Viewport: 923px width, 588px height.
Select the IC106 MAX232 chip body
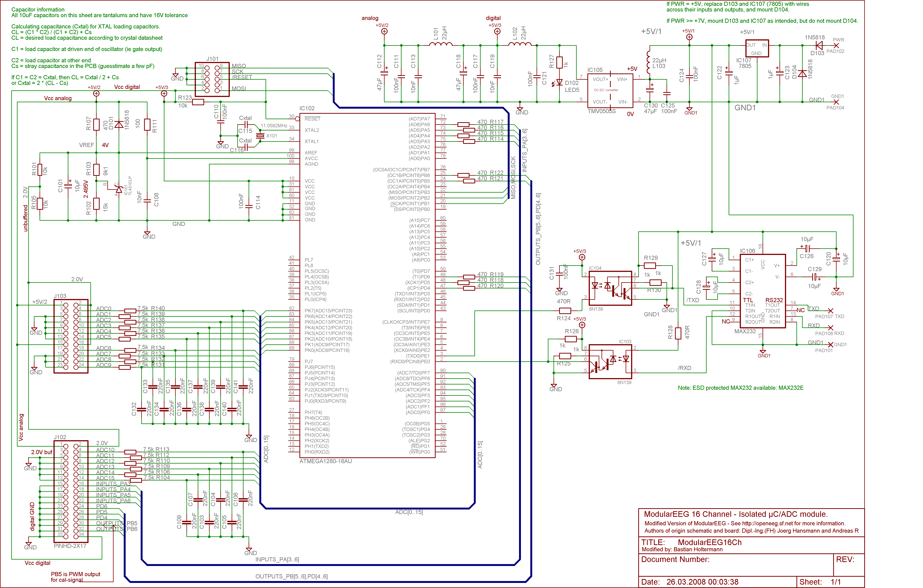click(x=762, y=291)
